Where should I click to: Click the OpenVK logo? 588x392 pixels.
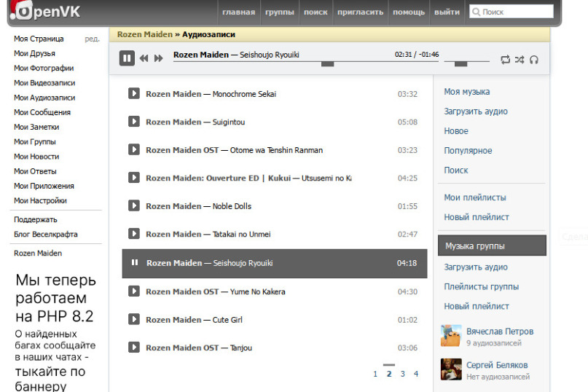coord(45,10)
